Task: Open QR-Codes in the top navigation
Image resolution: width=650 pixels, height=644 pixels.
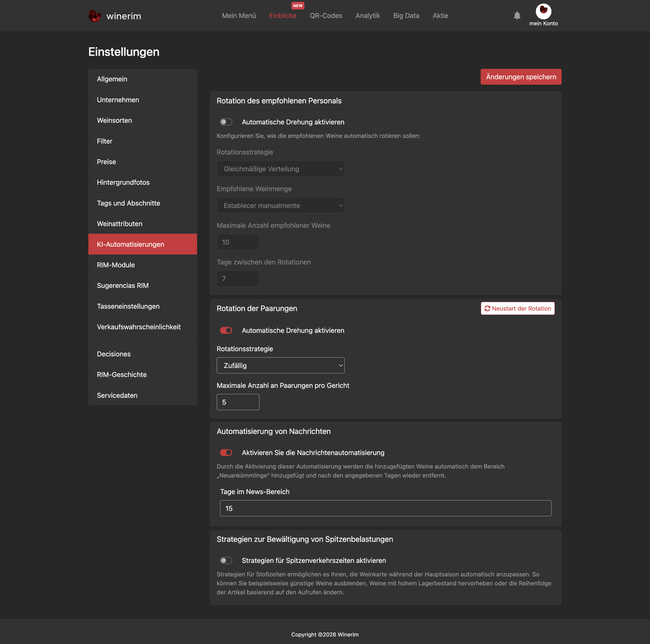Action: point(326,16)
